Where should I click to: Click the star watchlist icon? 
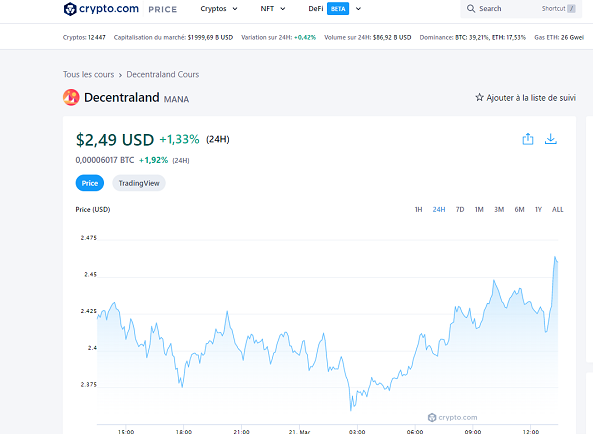pos(479,98)
